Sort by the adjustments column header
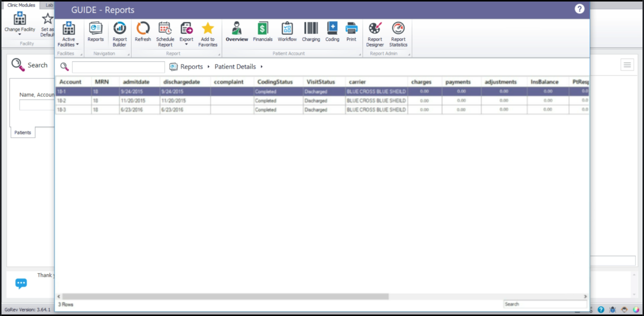This screenshot has height=316, width=644. coord(504,82)
